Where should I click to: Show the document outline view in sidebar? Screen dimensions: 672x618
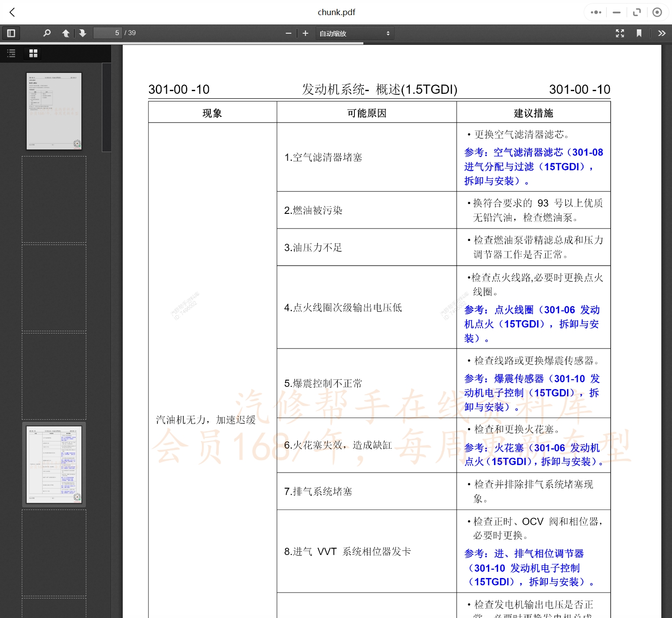(x=11, y=53)
